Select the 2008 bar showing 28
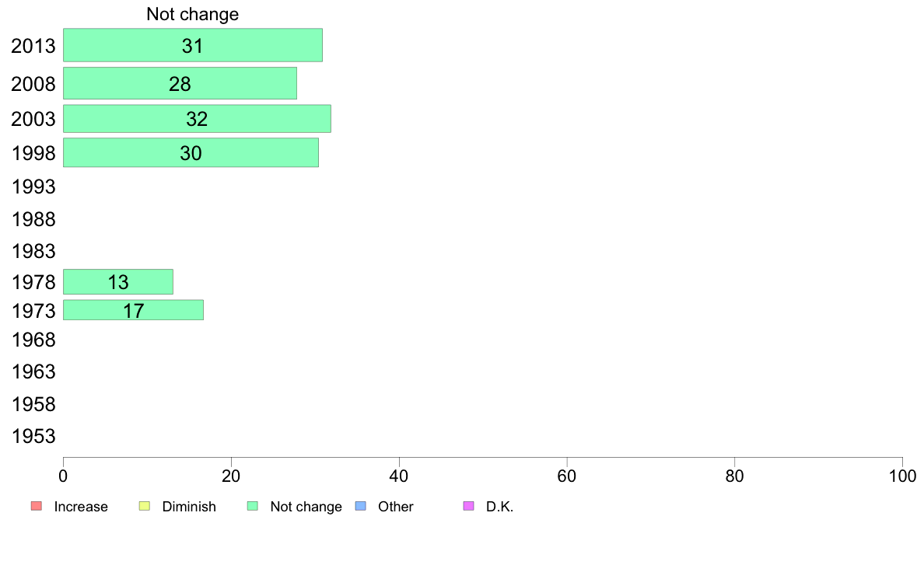924x572 pixels. click(180, 83)
